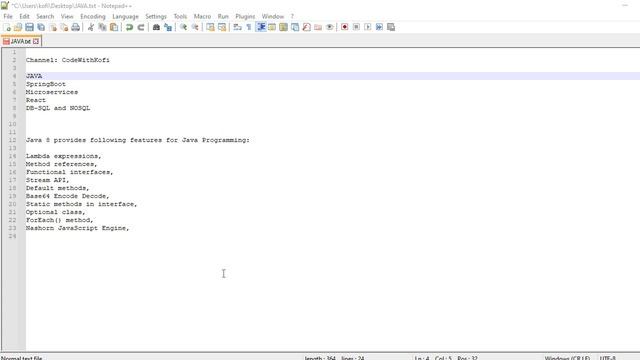Image resolution: width=640 pixels, height=360 pixels.
Task: Toggle file monitoring eye icon
Action: [x=329, y=27]
